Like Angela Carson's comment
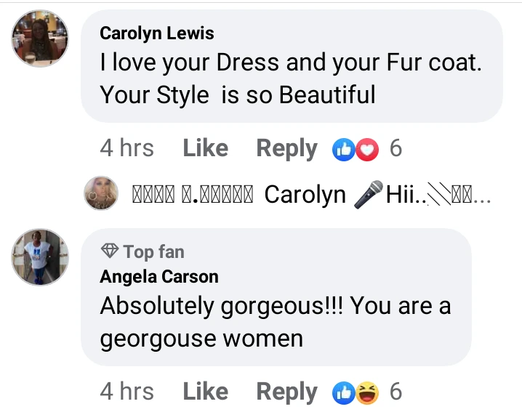This screenshot has height=420, width=522. click(x=205, y=392)
